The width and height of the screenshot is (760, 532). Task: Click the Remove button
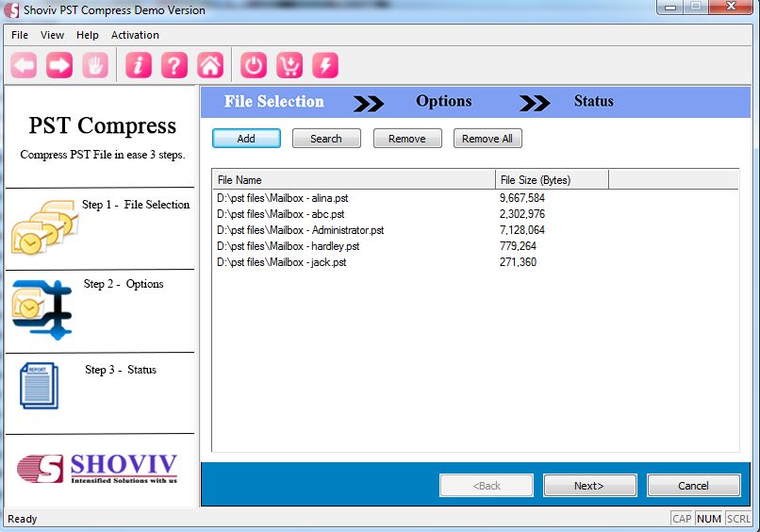click(x=407, y=139)
